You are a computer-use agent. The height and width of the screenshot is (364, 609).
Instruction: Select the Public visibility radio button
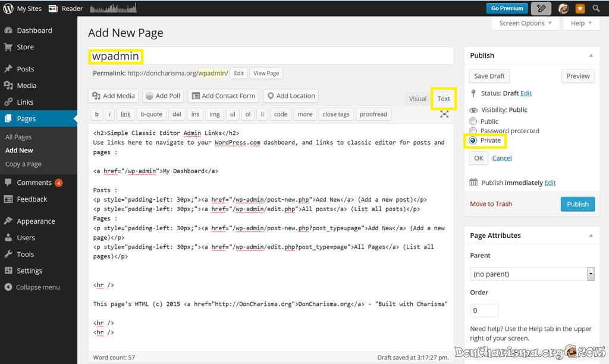tap(473, 121)
